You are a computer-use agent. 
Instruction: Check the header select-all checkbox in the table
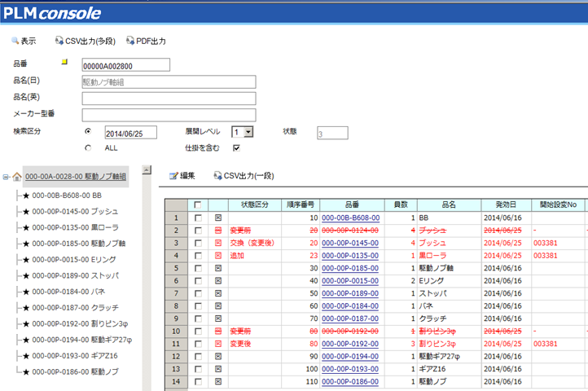[198, 204]
